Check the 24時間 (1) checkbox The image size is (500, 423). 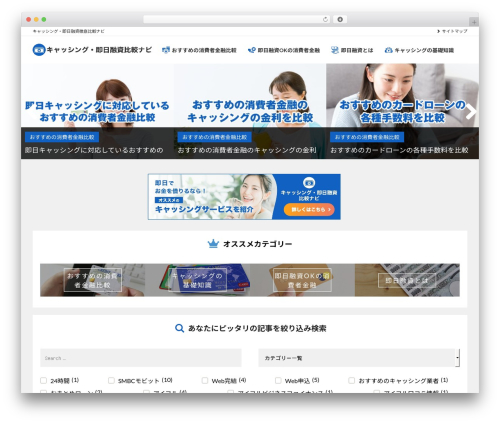[x=44, y=380]
